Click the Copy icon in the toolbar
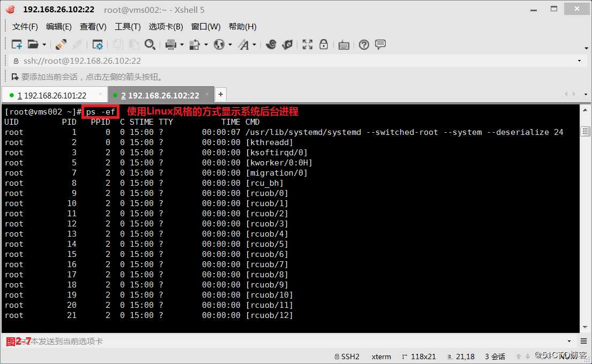Viewport: 592px width, 364px height. click(x=118, y=44)
